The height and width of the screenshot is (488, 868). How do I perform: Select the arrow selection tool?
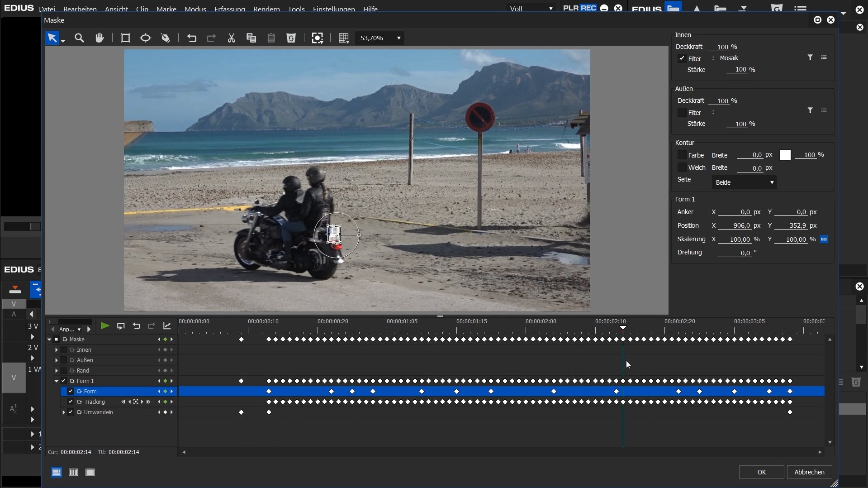point(52,38)
